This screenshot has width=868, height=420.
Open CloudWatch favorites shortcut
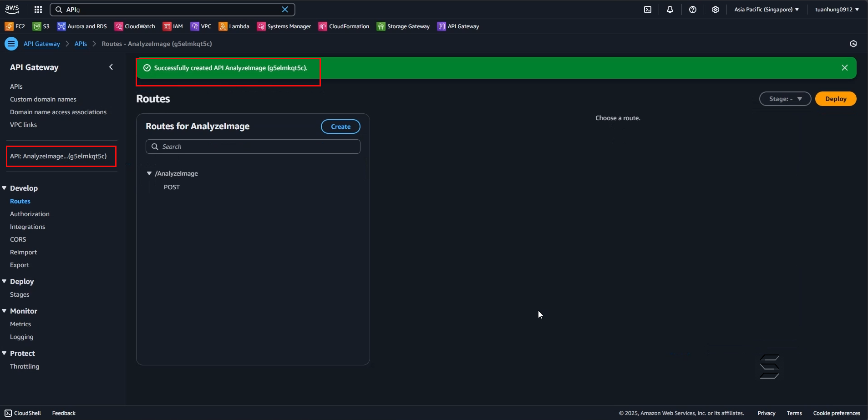coord(135,26)
